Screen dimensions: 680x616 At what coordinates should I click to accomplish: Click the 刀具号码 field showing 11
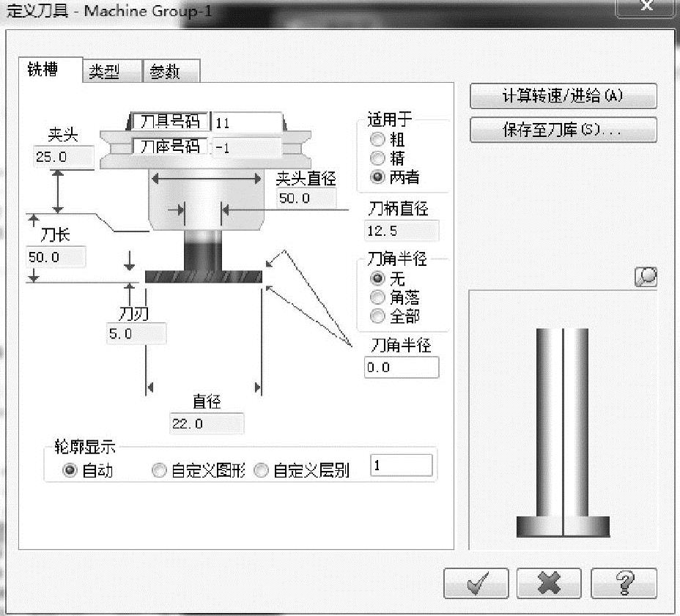(x=247, y=122)
